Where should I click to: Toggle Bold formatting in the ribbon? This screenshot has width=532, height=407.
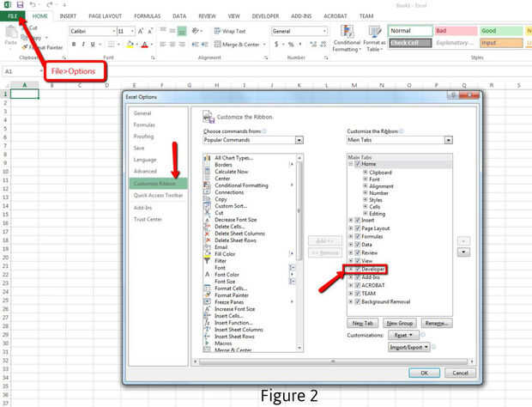[x=74, y=45]
